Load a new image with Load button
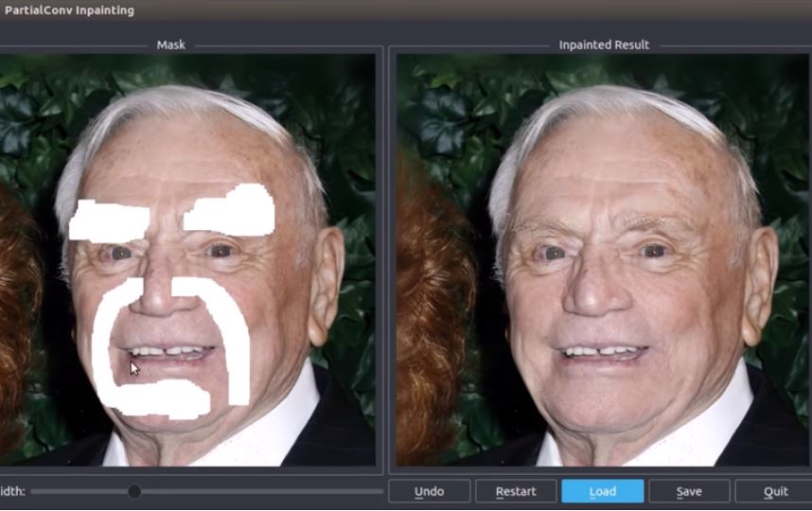Image resolution: width=812 pixels, height=511 pixels. point(602,491)
